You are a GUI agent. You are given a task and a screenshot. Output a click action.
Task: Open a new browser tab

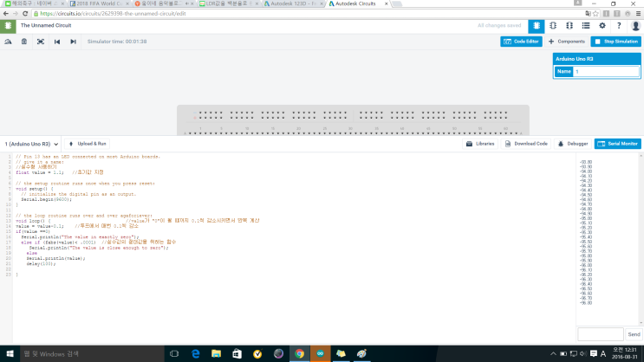(397, 3)
